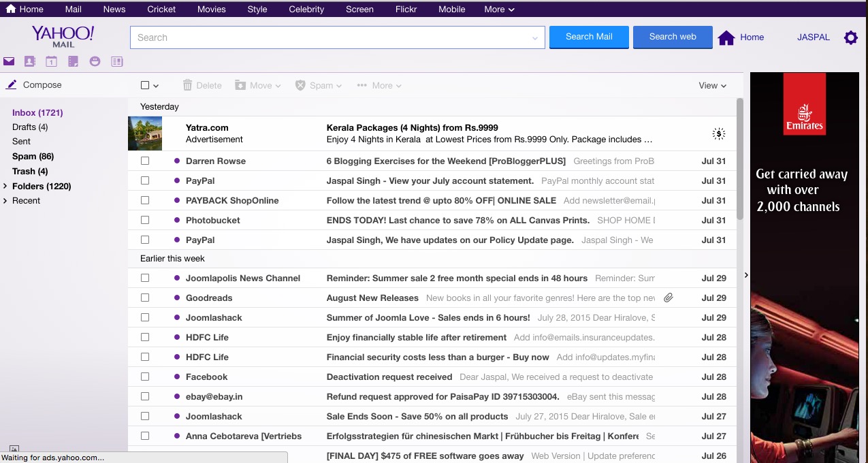Open the Contacts icon
Screen dimensions: 868x463
click(x=29, y=61)
